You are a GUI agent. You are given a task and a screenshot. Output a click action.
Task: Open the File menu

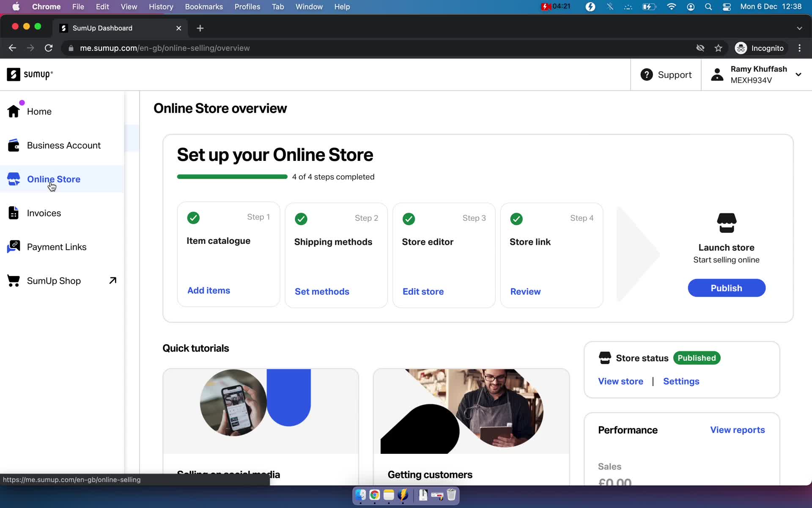(x=78, y=7)
